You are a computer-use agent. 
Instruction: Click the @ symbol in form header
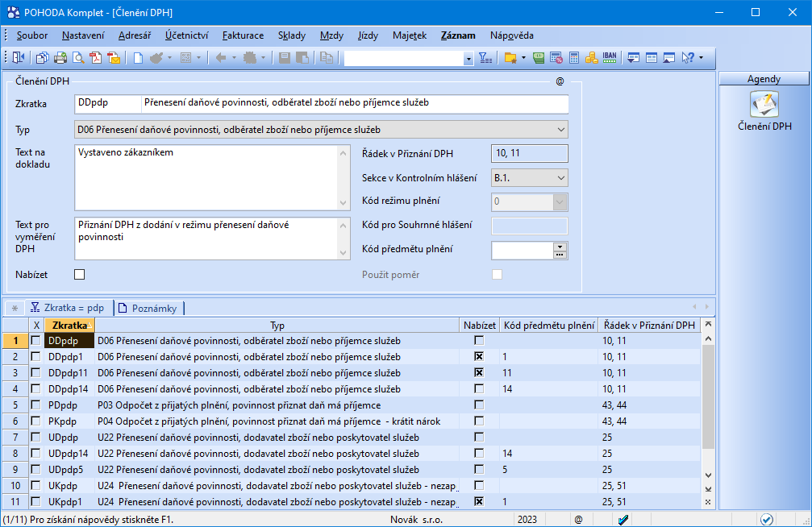pyautogui.click(x=560, y=81)
